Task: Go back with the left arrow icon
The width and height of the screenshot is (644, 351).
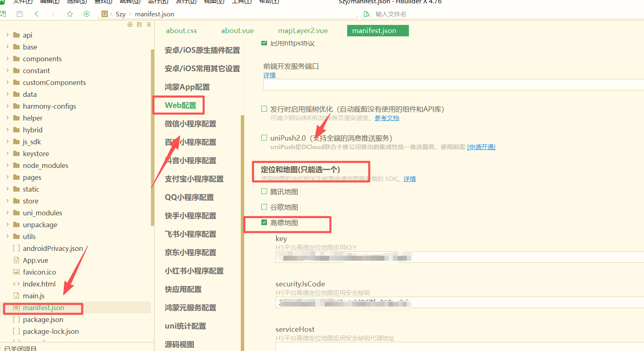Action: (x=36, y=14)
